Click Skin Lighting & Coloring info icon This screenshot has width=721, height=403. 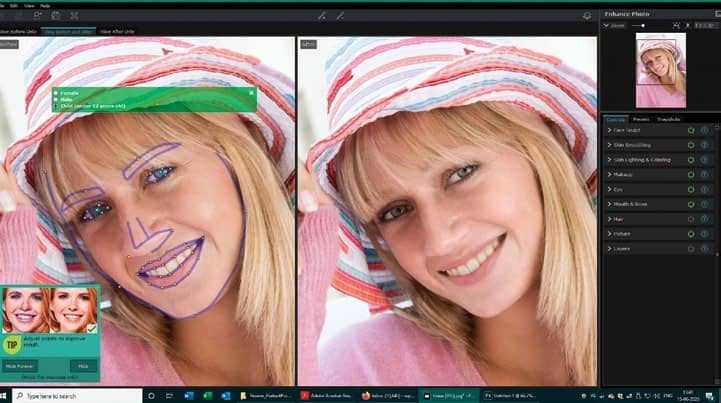[x=704, y=160]
